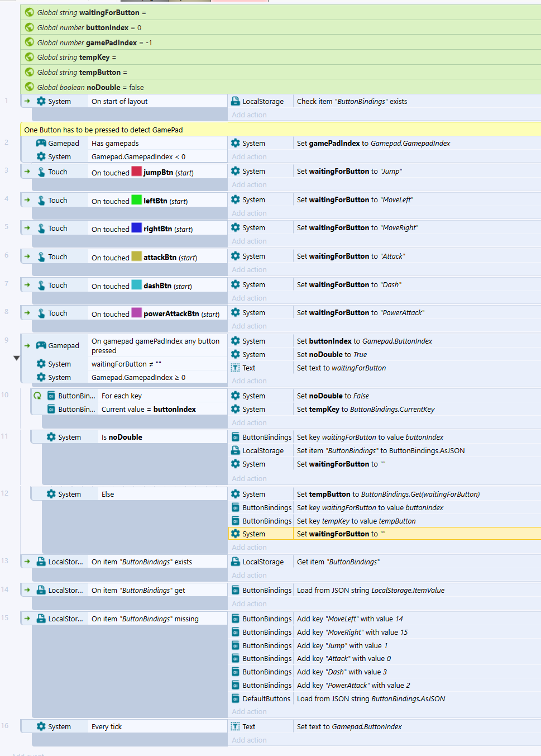Collapse event 9 with its disclosure triangle
Screen dimensions: 541x756
(16, 358)
